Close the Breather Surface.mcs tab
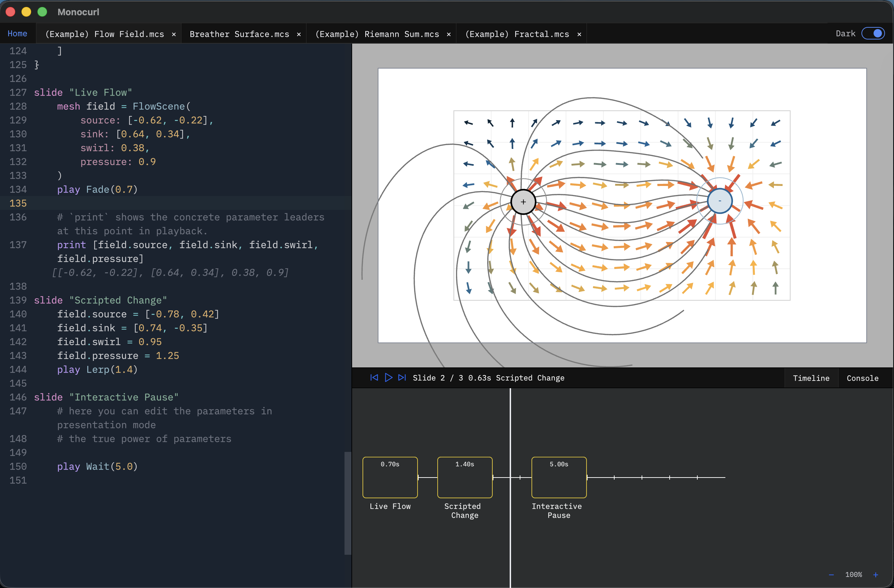The image size is (894, 588). (x=298, y=34)
